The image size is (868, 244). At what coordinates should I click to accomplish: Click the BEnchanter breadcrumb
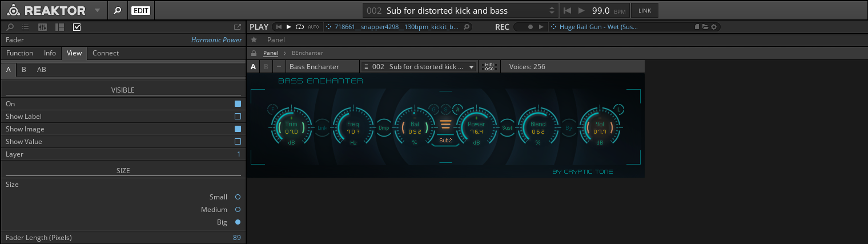click(x=307, y=53)
